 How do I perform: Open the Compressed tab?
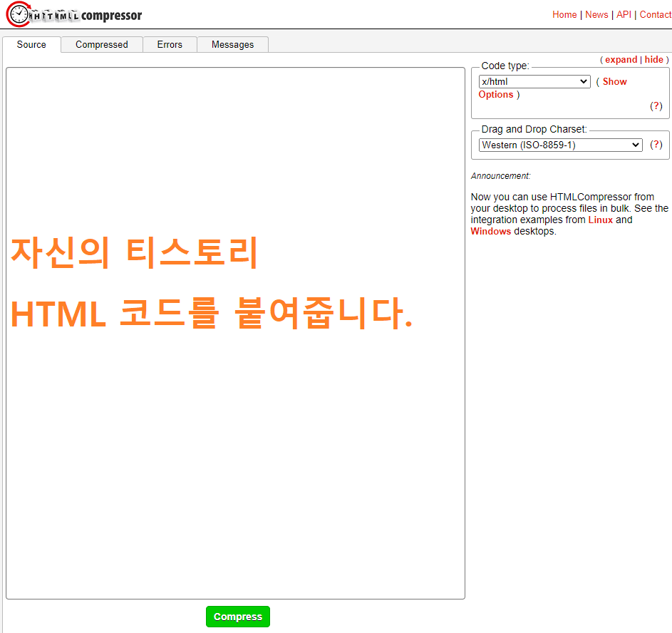pyautogui.click(x=102, y=45)
